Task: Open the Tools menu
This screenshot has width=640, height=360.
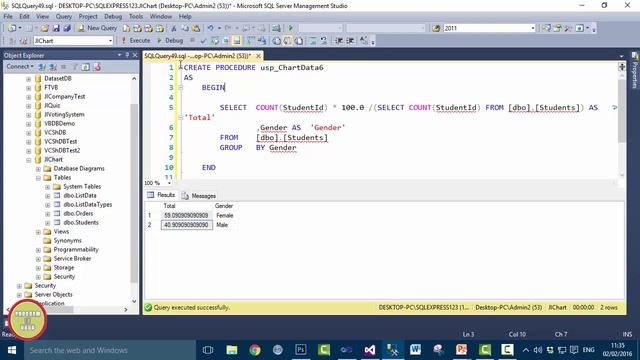Action: point(136,16)
